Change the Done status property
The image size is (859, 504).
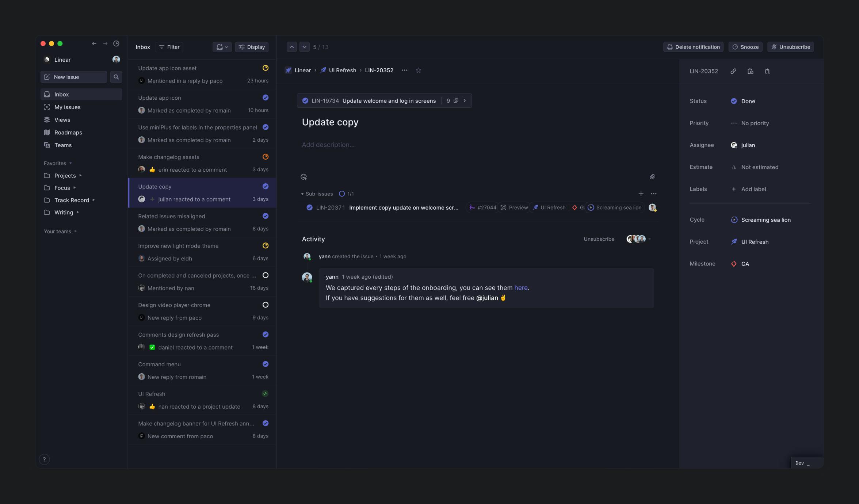[x=742, y=101]
